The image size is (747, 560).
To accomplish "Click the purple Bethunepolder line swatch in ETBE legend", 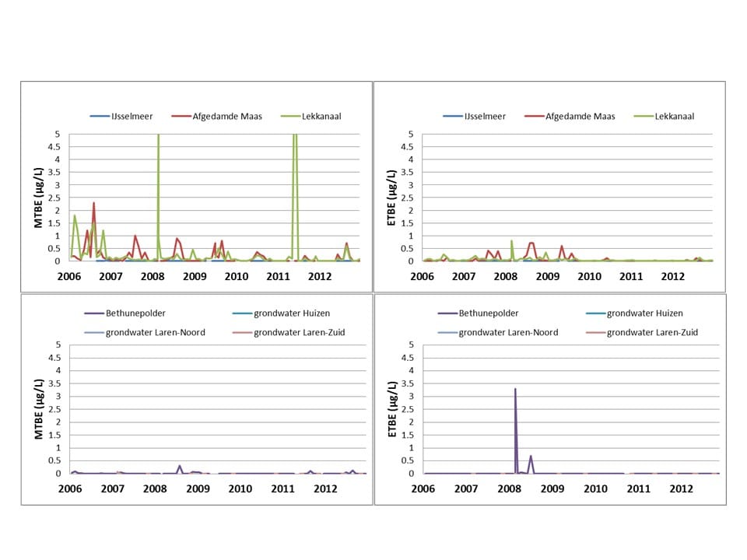I will (447, 313).
